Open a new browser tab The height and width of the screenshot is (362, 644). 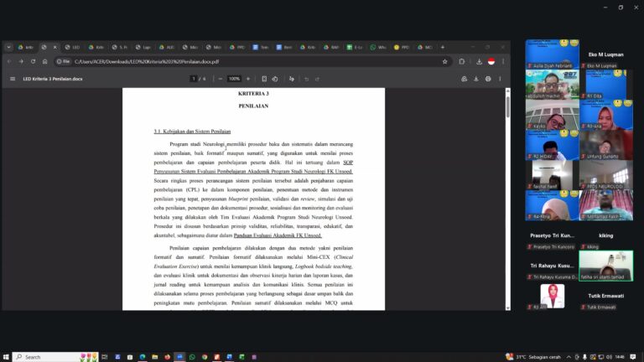[x=443, y=47]
